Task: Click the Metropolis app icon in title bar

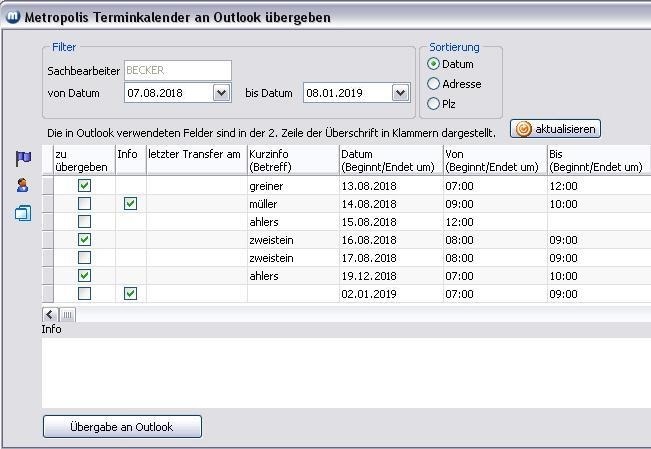Action: point(12,17)
